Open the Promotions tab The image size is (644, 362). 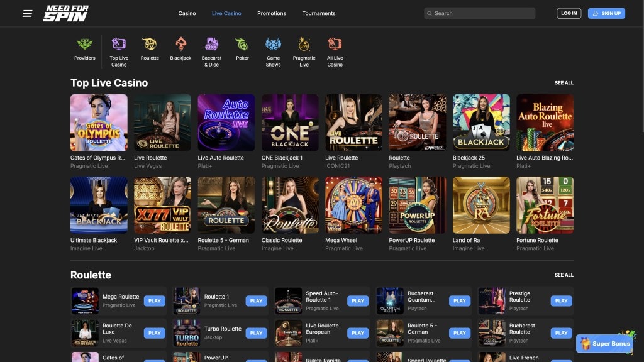click(x=272, y=14)
